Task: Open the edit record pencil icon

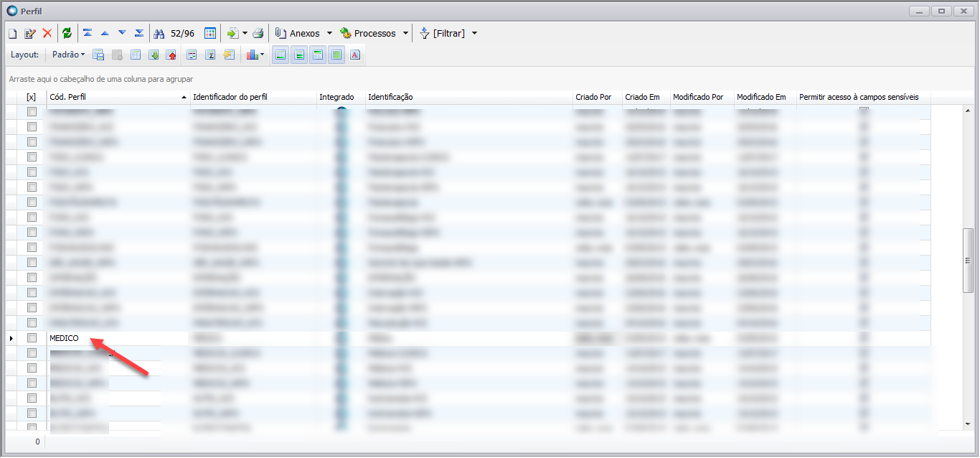Action: click(29, 33)
